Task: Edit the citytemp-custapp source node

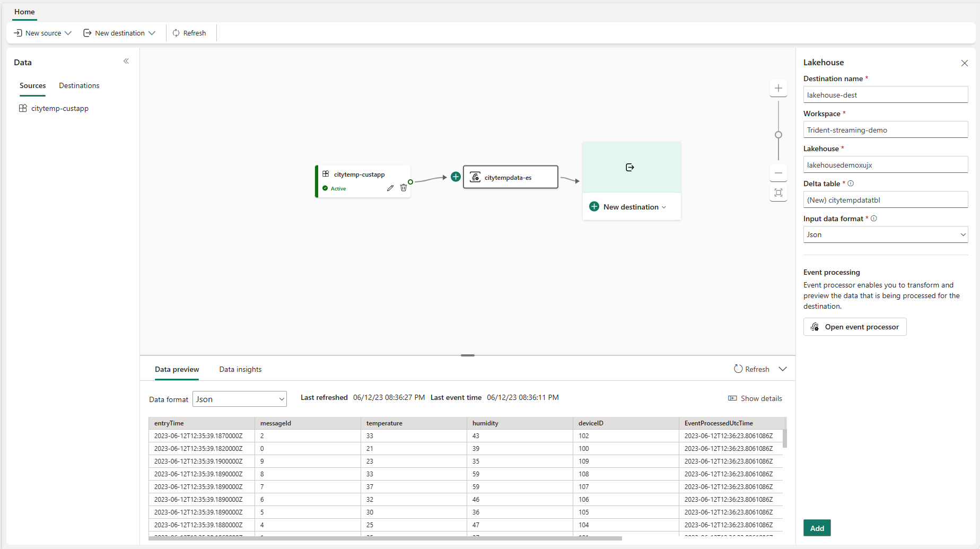Action: click(390, 188)
